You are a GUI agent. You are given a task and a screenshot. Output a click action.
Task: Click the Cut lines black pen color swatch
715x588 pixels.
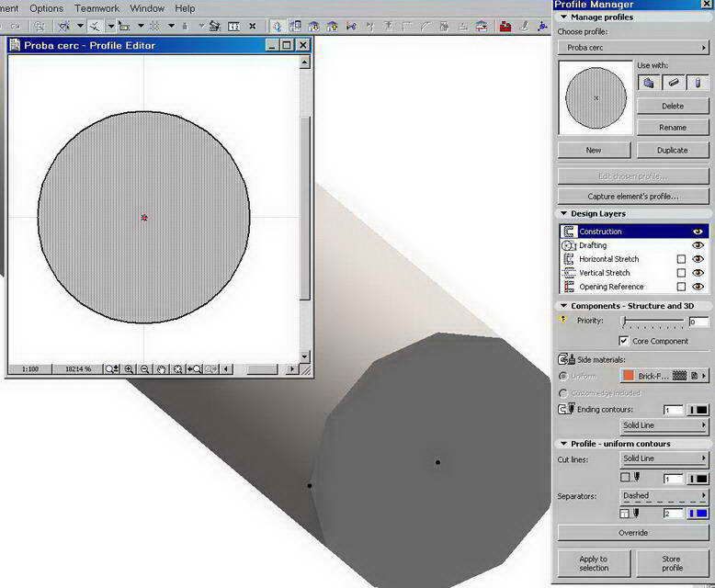698,479
